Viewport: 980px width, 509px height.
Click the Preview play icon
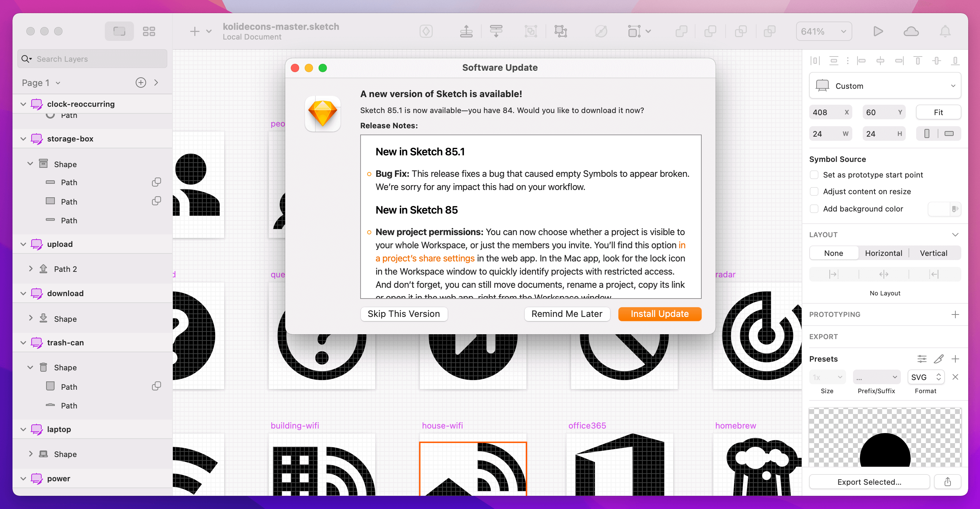pos(878,31)
